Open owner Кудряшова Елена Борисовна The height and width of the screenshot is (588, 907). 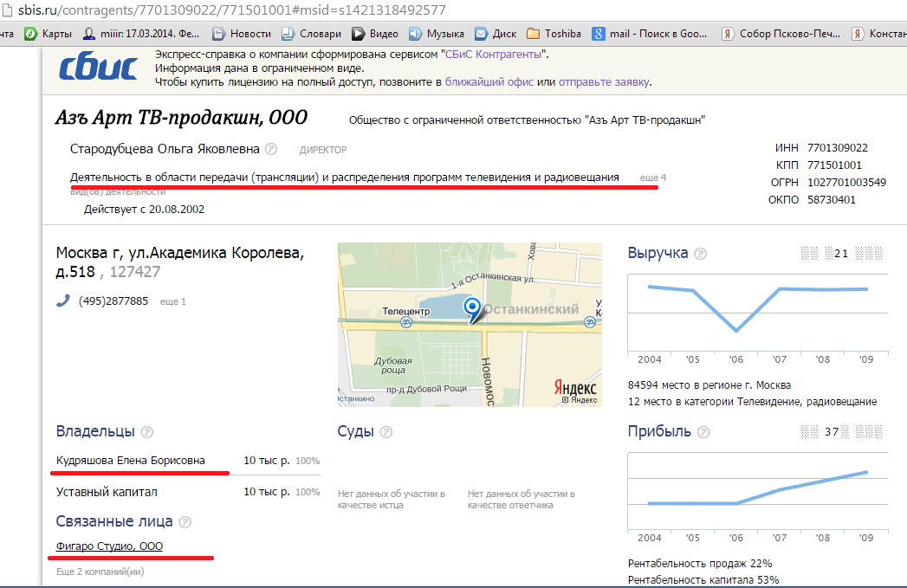131,461
